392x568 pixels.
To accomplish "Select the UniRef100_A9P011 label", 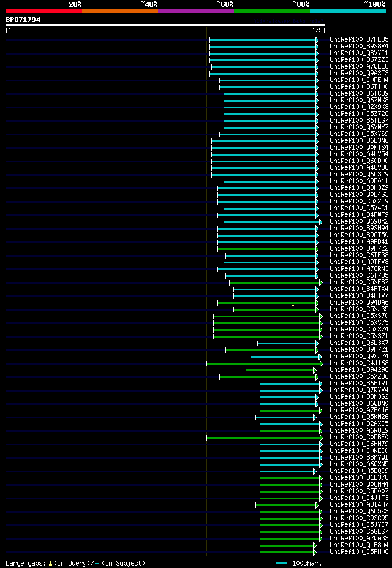I will point(359,181).
